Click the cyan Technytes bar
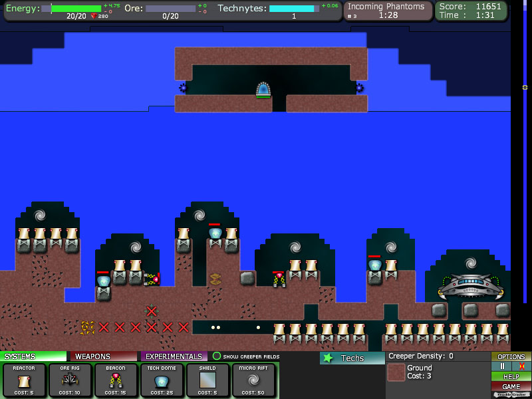The width and height of the screenshot is (532, 399). (x=294, y=9)
